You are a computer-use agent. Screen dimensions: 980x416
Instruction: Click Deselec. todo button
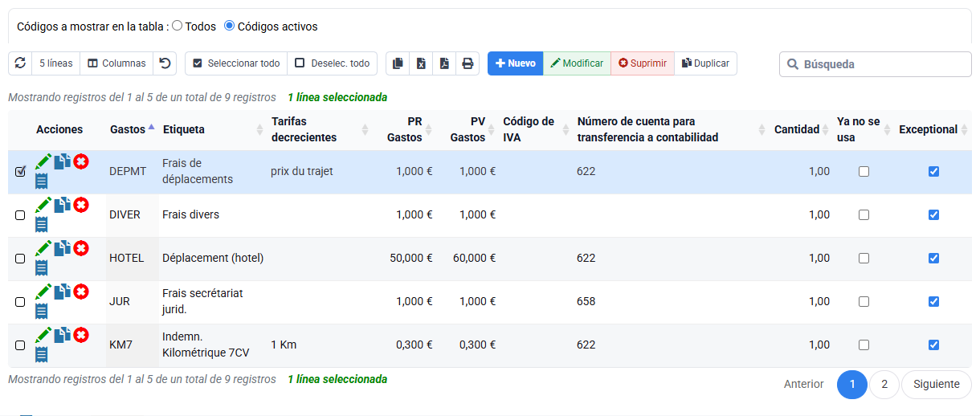tap(333, 63)
